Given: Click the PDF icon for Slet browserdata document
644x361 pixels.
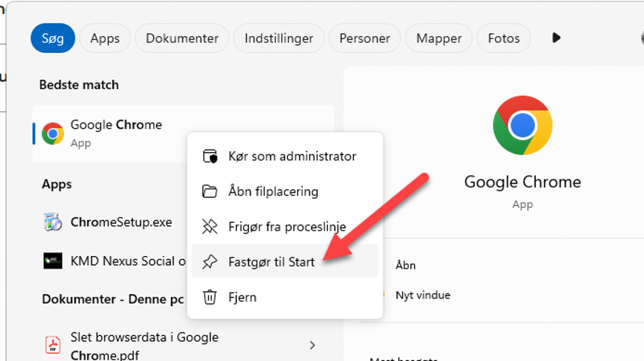Looking at the screenshot, I should (53, 345).
